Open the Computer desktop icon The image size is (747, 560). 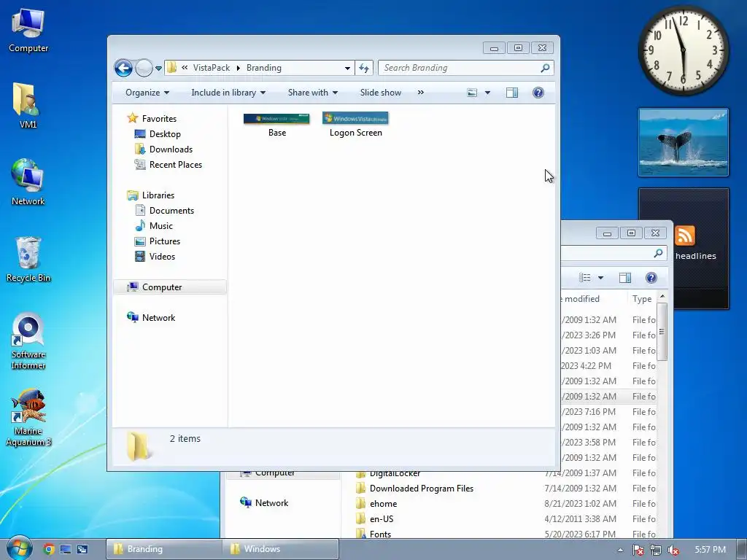[x=28, y=31]
